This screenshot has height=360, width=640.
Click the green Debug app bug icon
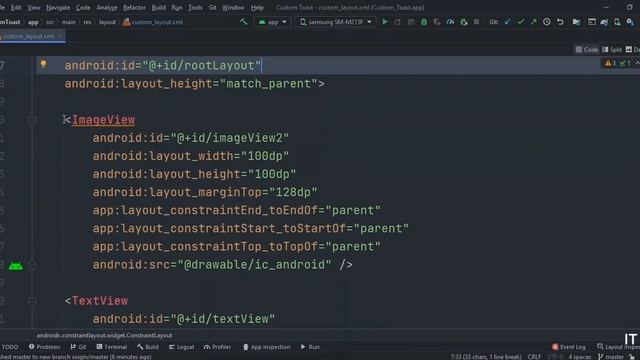424,22
